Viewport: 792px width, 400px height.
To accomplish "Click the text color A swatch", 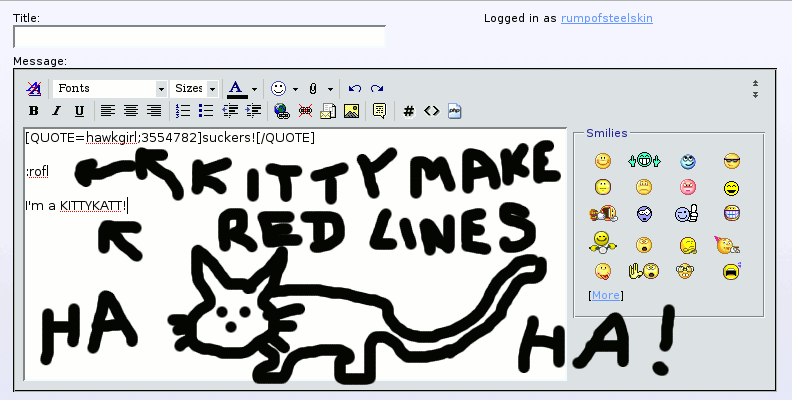I will click(x=236, y=88).
